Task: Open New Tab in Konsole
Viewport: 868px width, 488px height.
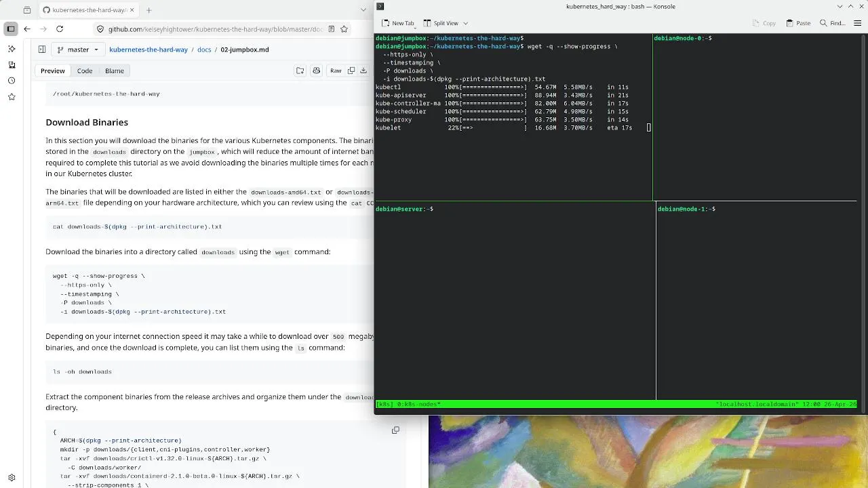Action: (398, 23)
